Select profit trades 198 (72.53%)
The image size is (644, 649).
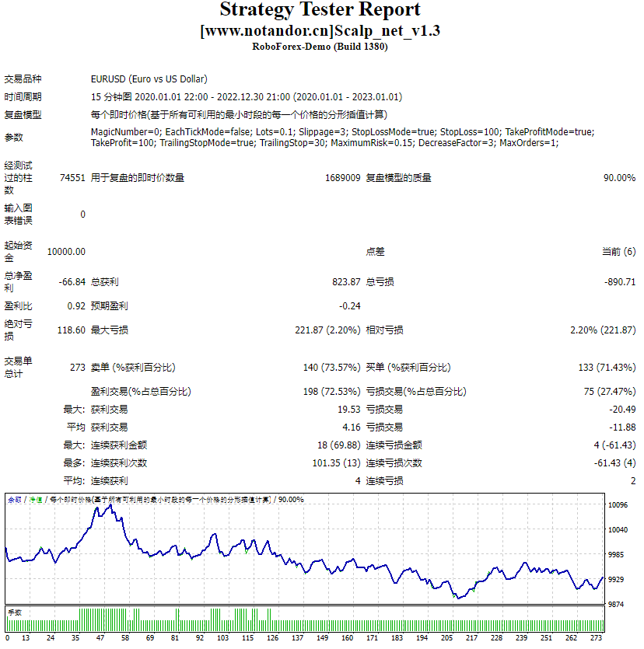(x=332, y=392)
